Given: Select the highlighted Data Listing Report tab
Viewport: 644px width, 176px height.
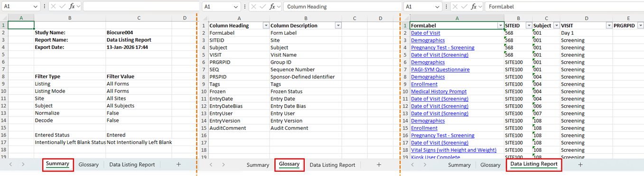Looking at the screenshot, I should tap(534, 165).
